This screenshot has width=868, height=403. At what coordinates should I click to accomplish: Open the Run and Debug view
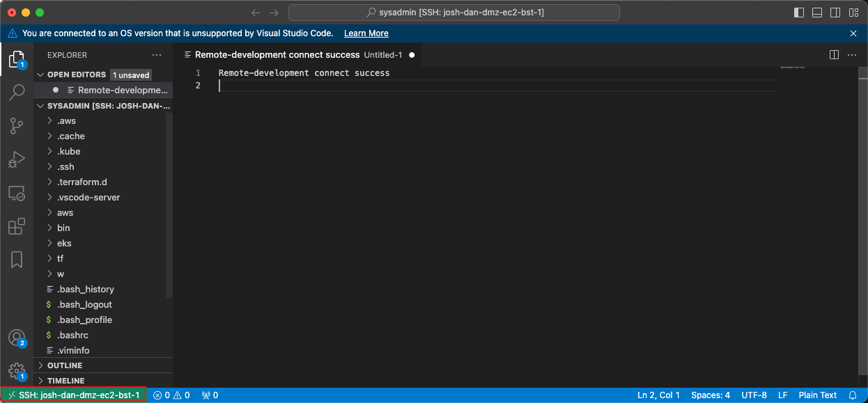point(17,159)
